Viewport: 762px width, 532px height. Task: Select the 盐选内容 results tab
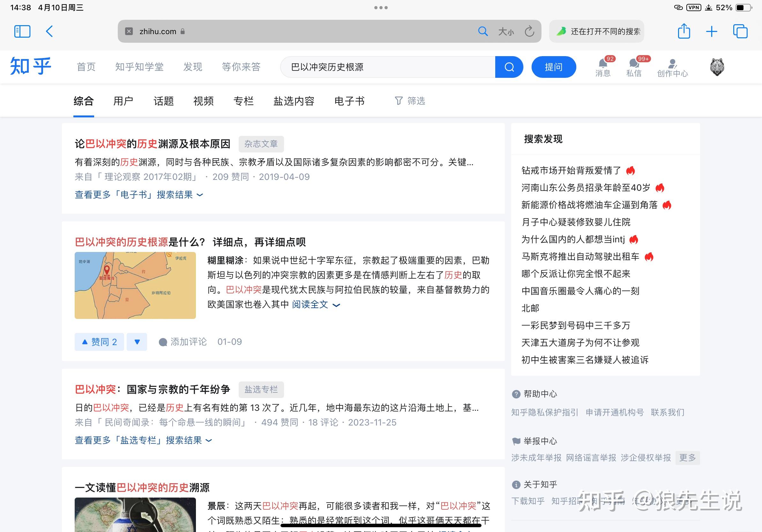click(x=294, y=101)
